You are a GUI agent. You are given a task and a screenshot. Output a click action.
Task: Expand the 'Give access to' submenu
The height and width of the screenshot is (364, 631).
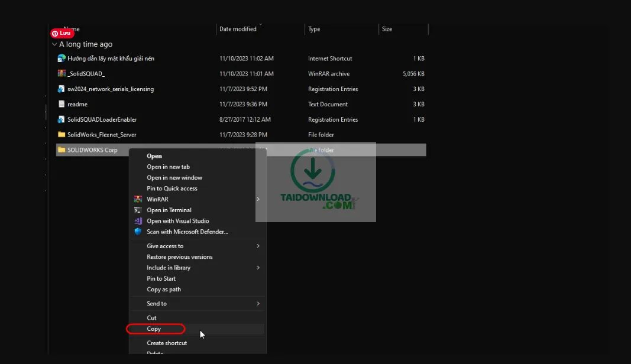pyautogui.click(x=258, y=246)
